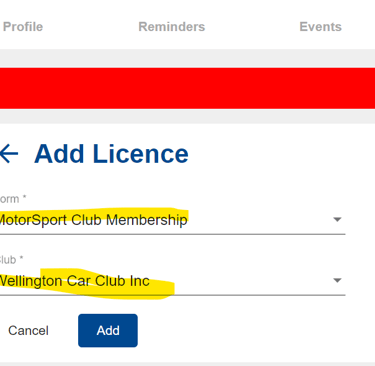Cancel adding the licence

(28, 331)
